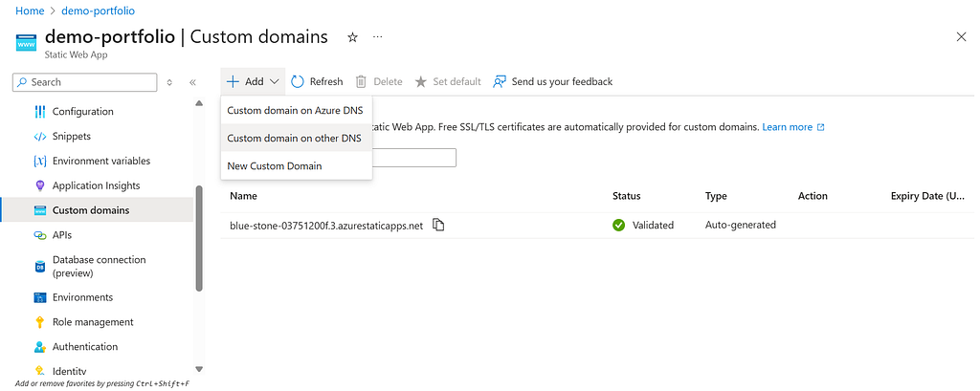Click the Application Insights lightbulb icon
The image size is (980, 391).
coord(40,185)
